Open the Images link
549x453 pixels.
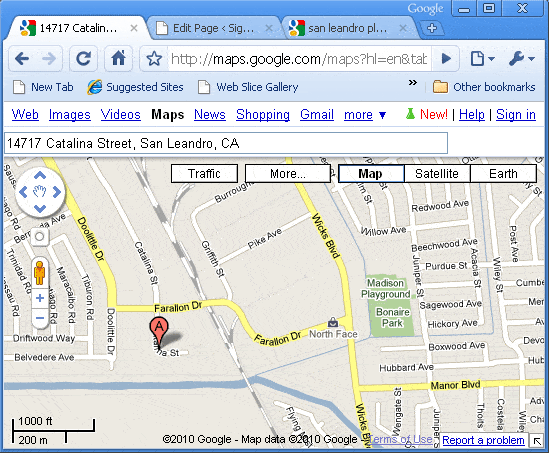pyautogui.click(x=70, y=114)
